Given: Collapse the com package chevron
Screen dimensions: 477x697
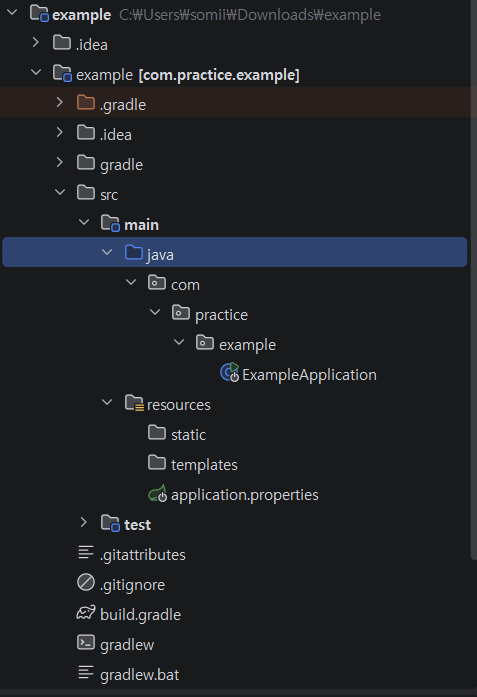Looking at the screenshot, I should pyautogui.click(x=131, y=282).
